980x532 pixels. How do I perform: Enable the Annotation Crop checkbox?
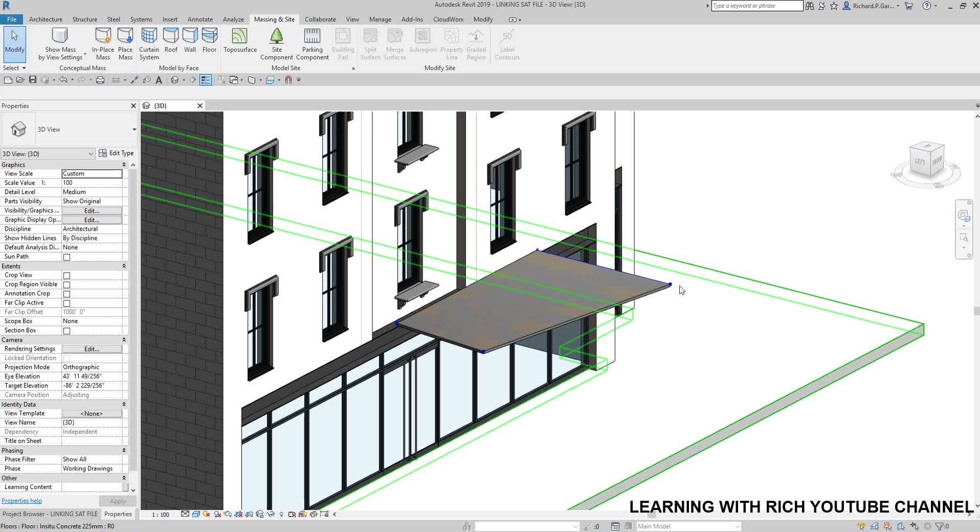click(66, 294)
